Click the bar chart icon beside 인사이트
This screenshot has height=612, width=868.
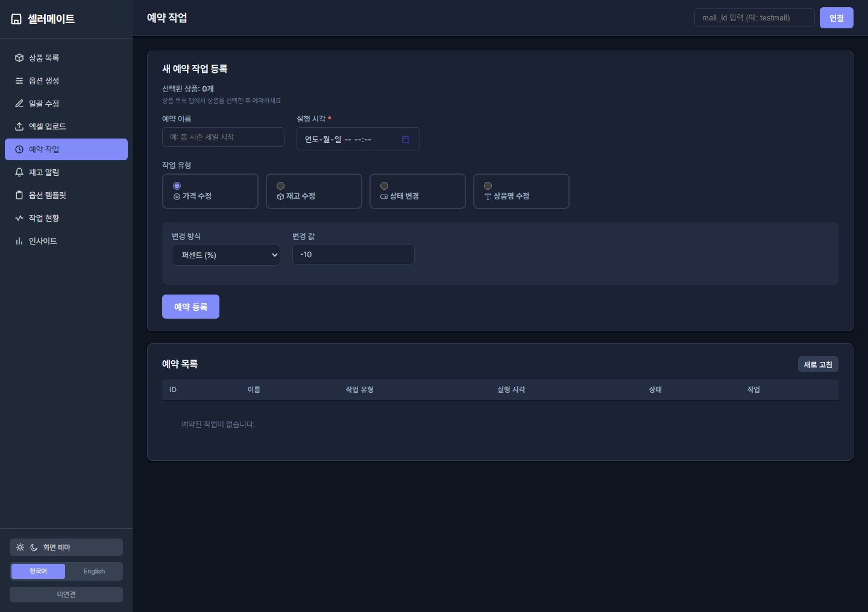(x=19, y=241)
